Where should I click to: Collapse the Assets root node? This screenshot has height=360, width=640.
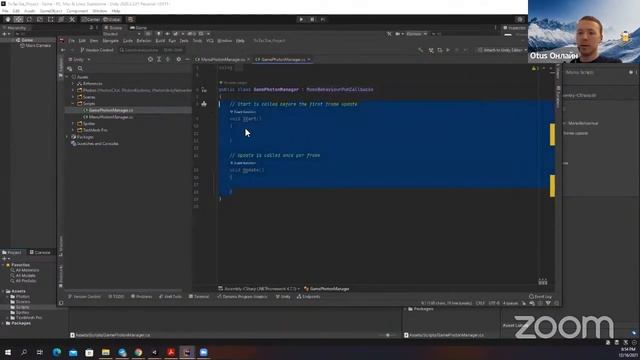coord(67,77)
